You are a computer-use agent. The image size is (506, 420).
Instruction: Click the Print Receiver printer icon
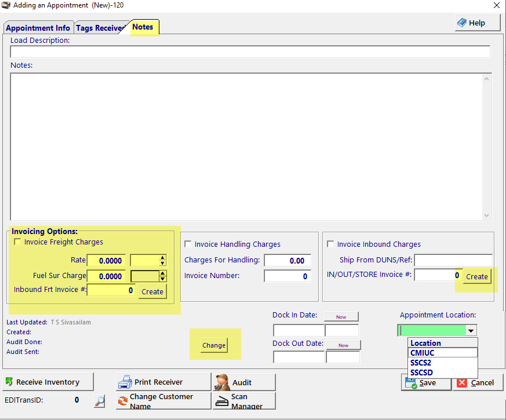coord(125,382)
